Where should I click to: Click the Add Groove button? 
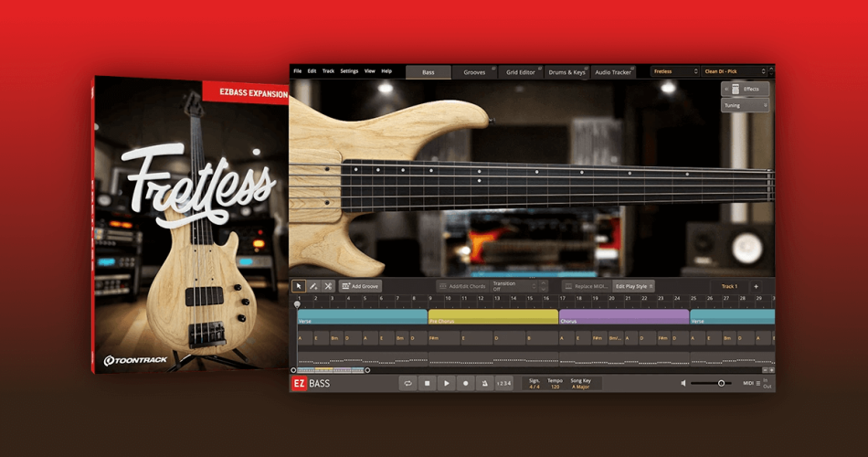[x=360, y=286]
